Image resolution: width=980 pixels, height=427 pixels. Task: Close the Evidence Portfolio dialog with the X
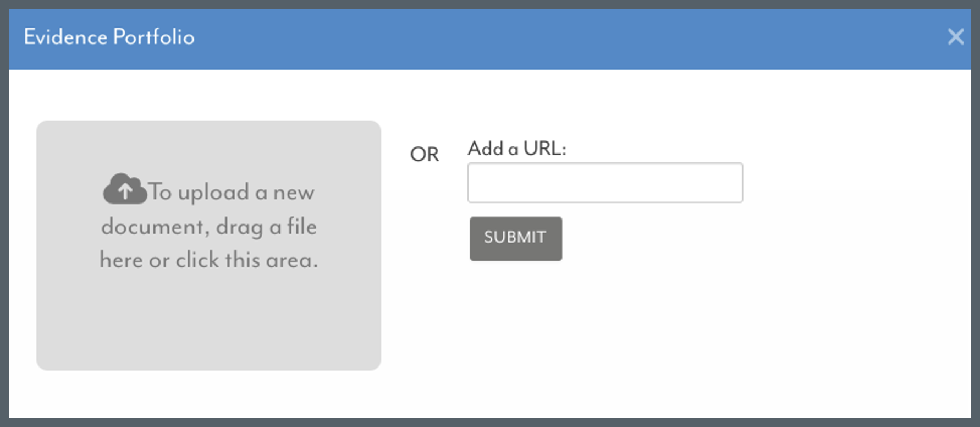click(x=956, y=37)
